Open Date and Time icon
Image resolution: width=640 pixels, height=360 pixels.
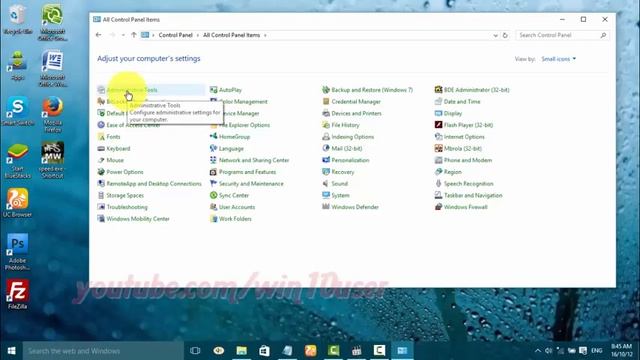(x=438, y=102)
